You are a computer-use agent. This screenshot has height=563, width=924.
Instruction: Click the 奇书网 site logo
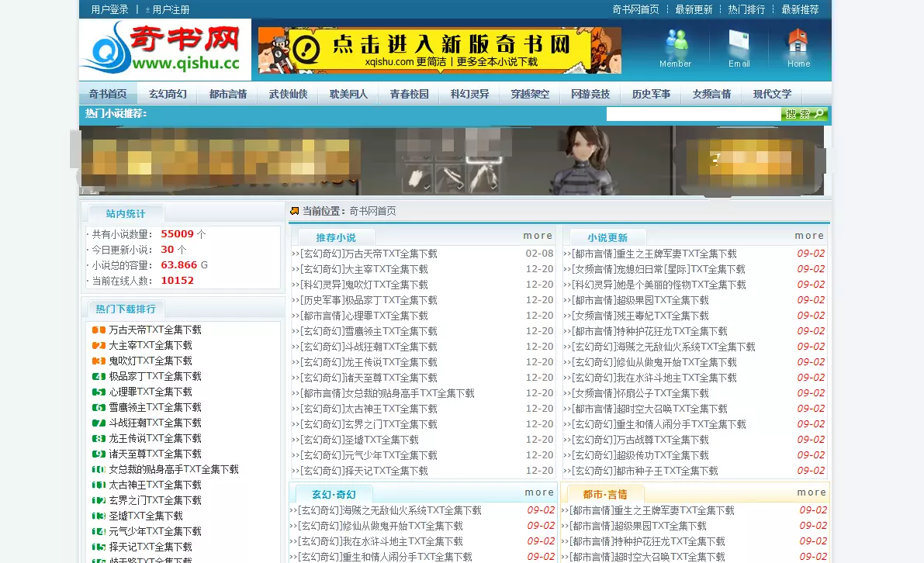tap(165, 50)
